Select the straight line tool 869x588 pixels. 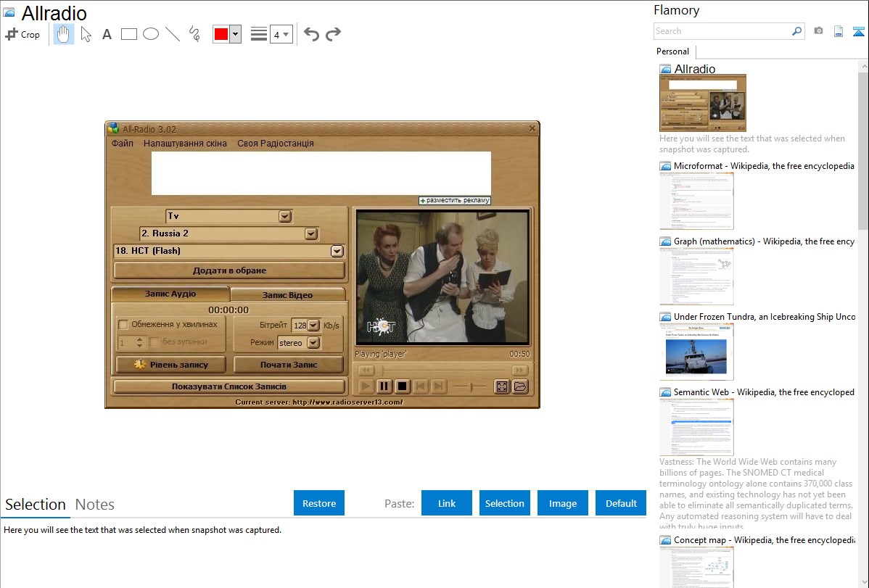[173, 34]
